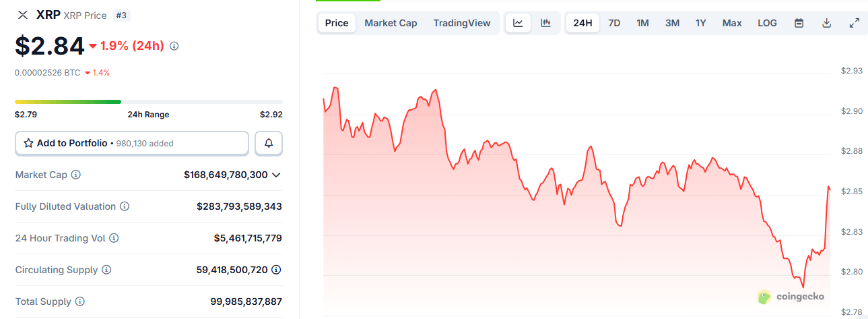Open the calendar date range picker
Screen dimensions: 868x319
pos(799,23)
